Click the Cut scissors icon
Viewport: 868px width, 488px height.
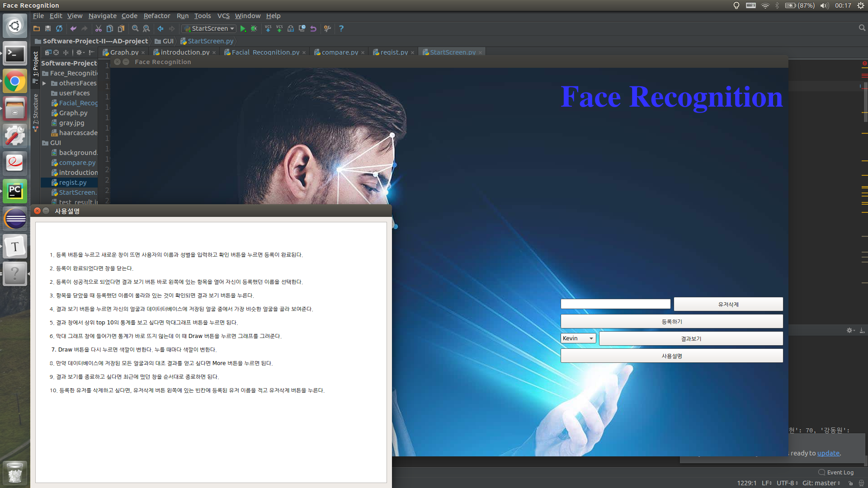coord(98,28)
